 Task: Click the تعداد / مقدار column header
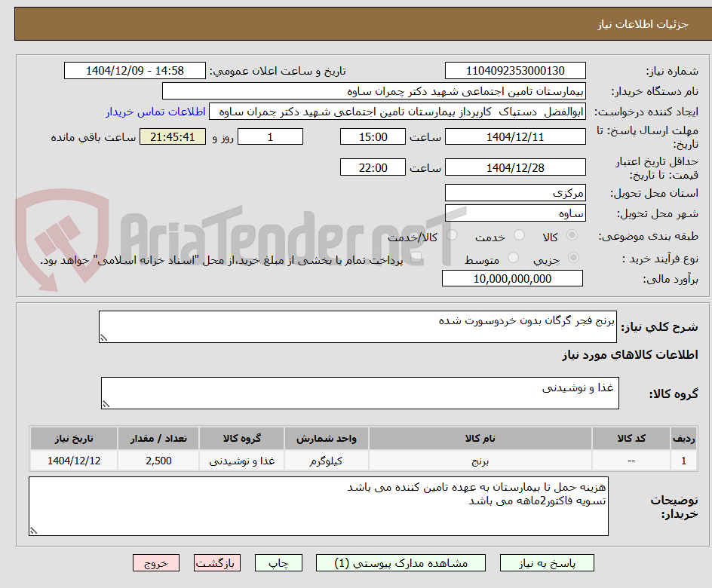pos(158,438)
